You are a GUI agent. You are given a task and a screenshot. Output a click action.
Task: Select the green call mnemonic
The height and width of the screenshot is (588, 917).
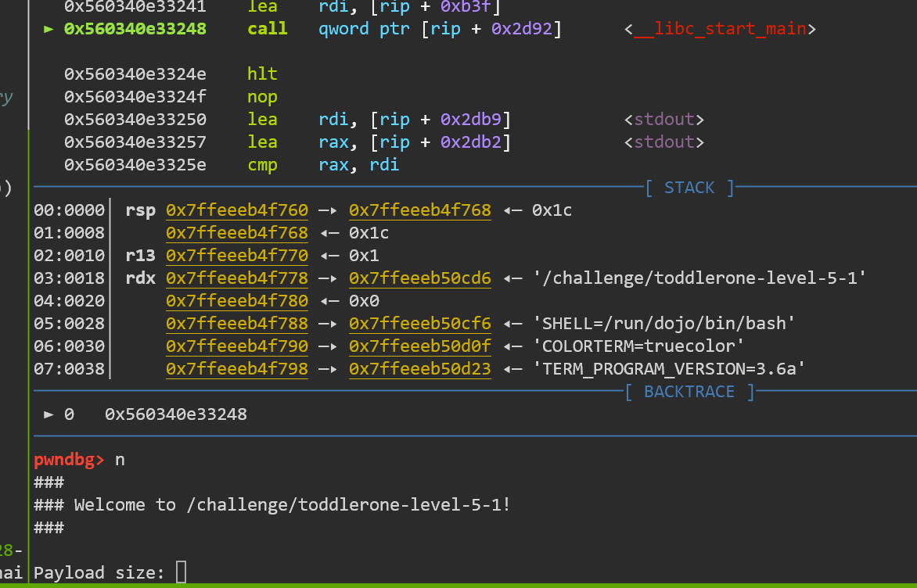pos(268,29)
